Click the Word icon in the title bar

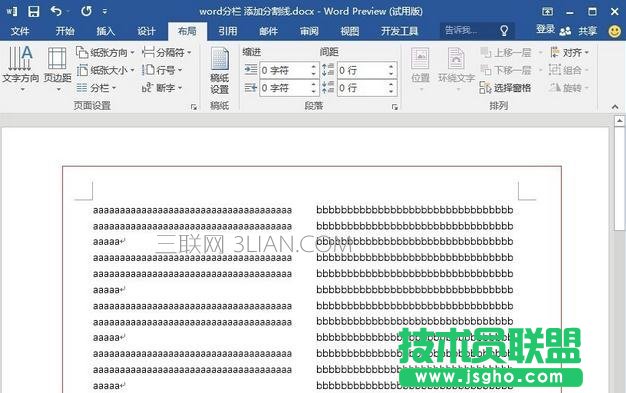12,11
